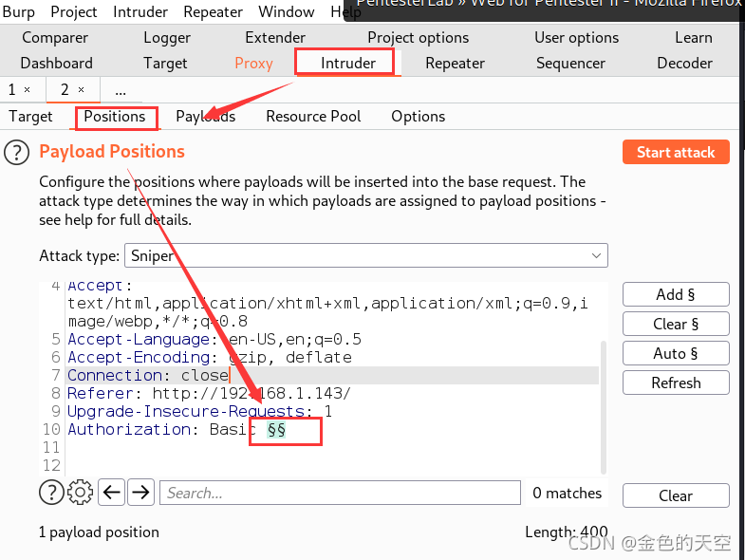Image resolution: width=745 pixels, height=560 pixels.
Task: Switch to the Extender tab
Action: click(x=275, y=38)
